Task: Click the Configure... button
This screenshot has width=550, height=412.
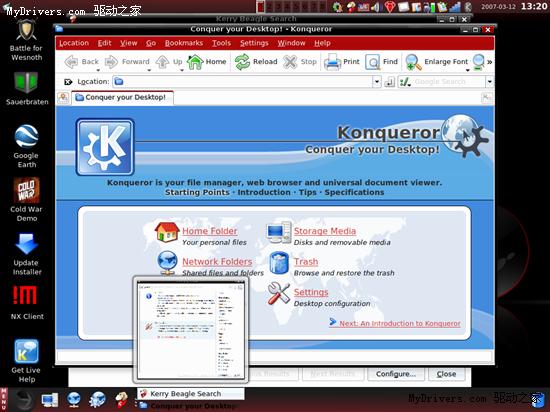Action: [396, 374]
